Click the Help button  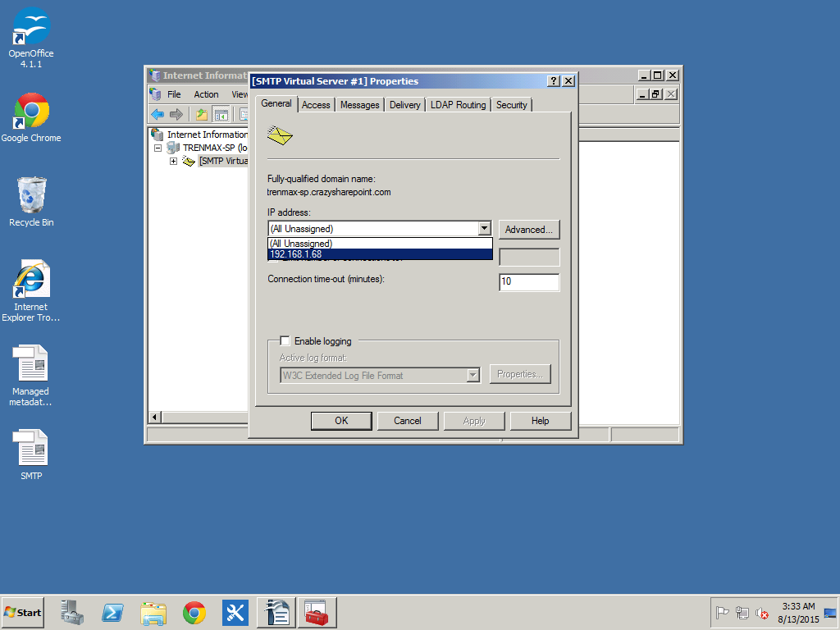tap(540, 421)
